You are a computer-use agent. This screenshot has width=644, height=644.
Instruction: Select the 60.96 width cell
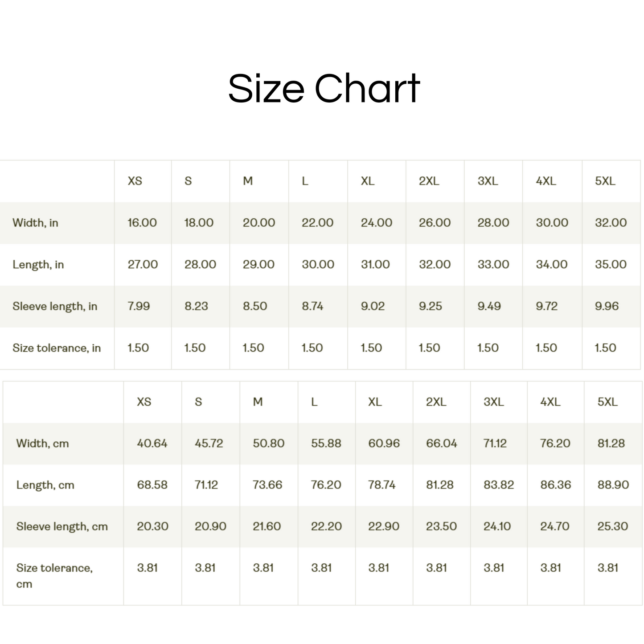coord(384,443)
